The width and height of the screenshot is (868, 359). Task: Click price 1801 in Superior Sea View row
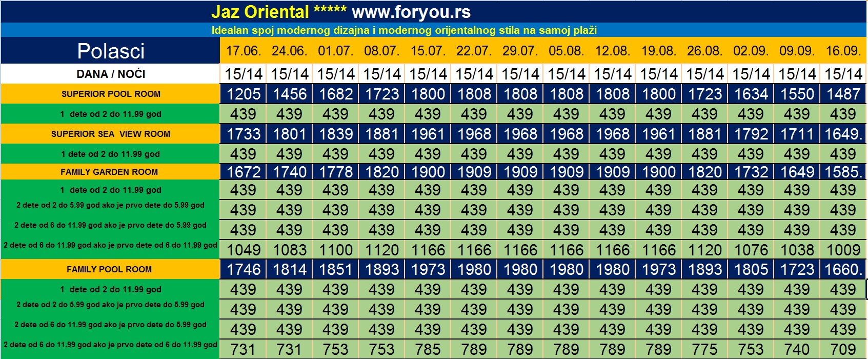click(290, 134)
